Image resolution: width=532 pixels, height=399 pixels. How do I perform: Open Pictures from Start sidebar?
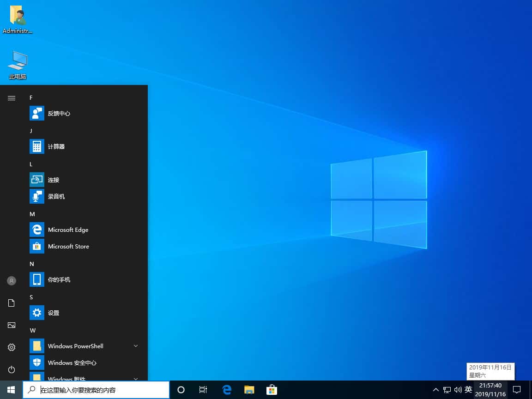coord(12,325)
